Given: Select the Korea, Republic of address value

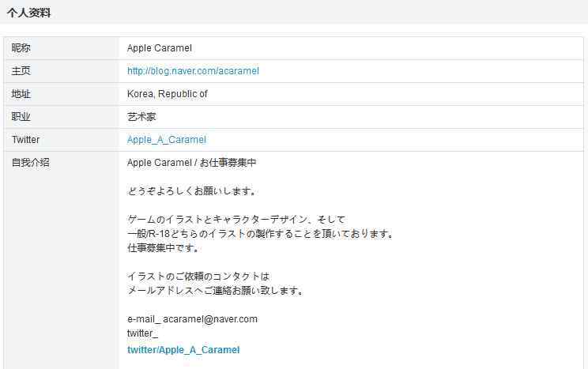Looking at the screenshot, I should 168,94.
